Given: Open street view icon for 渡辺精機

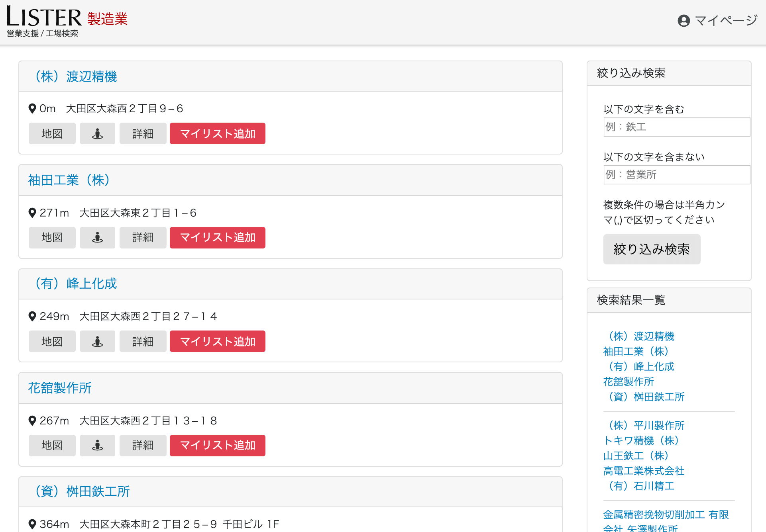Looking at the screenshot, I should [x=97, y=133].
